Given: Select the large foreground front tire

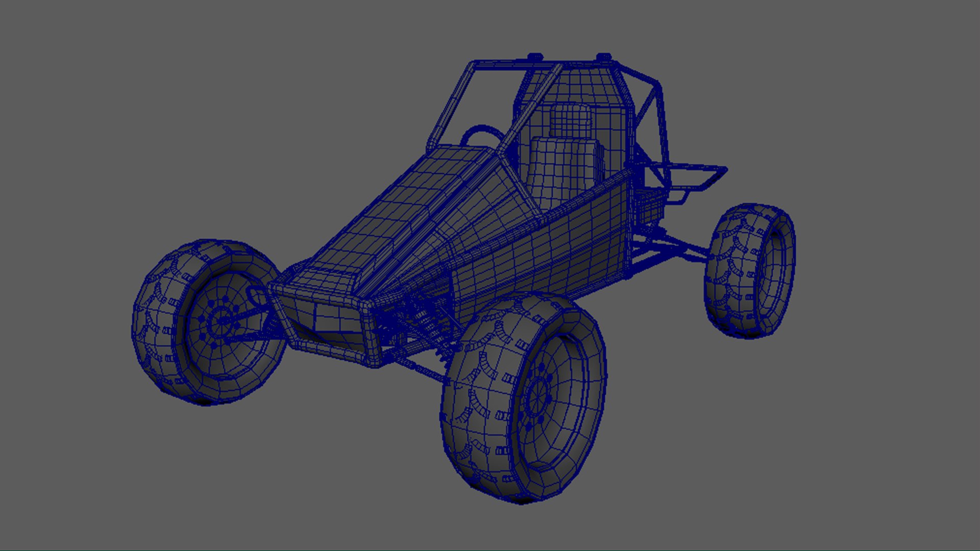Looking at the screenshot, I should pos(524,399).
